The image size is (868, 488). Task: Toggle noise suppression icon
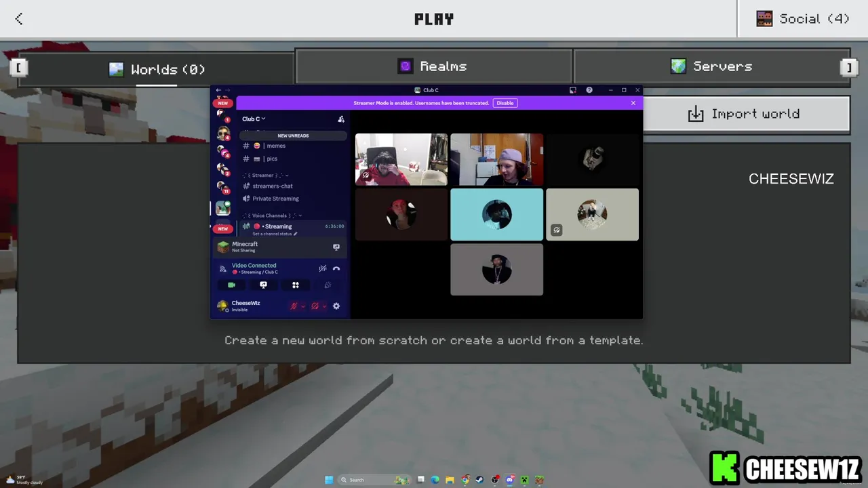(323, 268)
